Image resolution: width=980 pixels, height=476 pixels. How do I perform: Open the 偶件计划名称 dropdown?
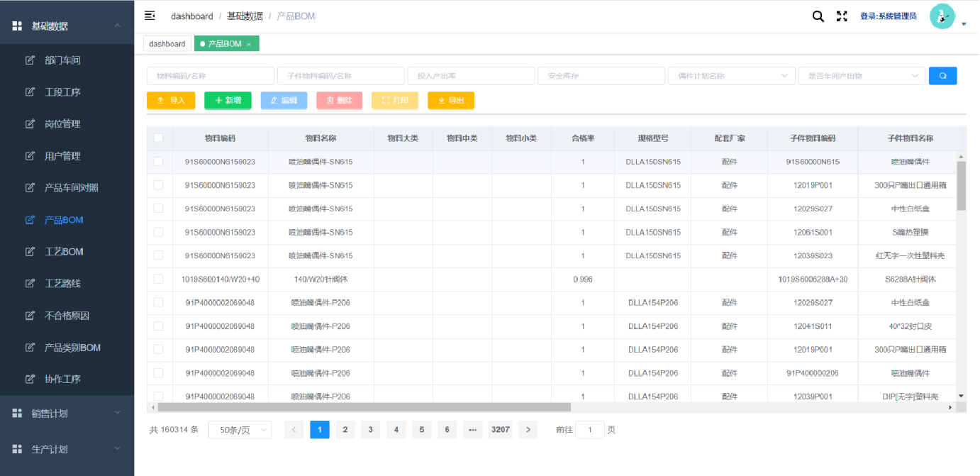pyautogui.click(x=731, y=76)
